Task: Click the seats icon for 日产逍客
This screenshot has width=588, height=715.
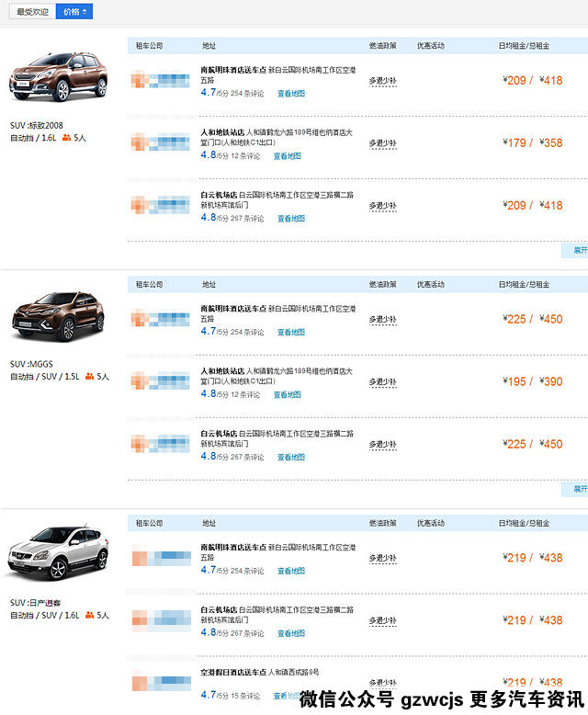Action: tap(90, 616)
